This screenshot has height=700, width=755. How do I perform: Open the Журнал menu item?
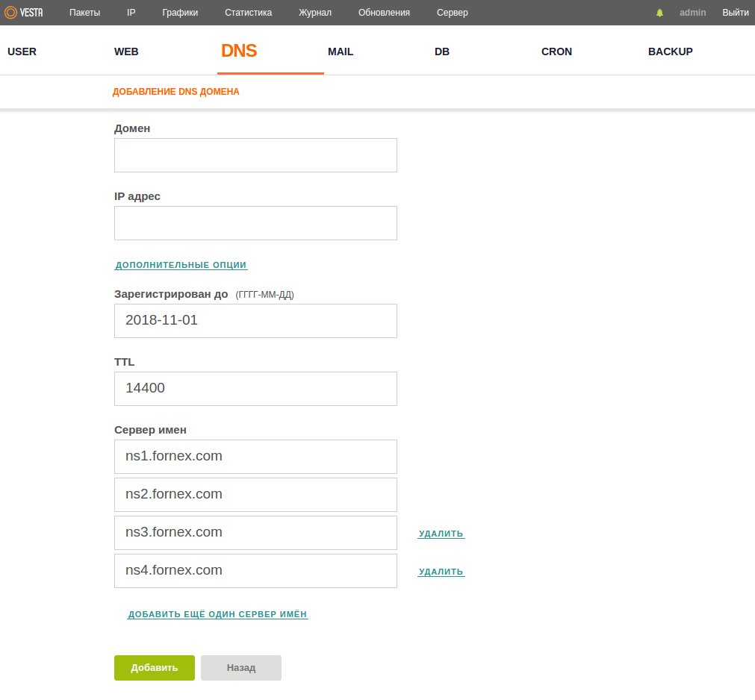click(x=315, y=13)
